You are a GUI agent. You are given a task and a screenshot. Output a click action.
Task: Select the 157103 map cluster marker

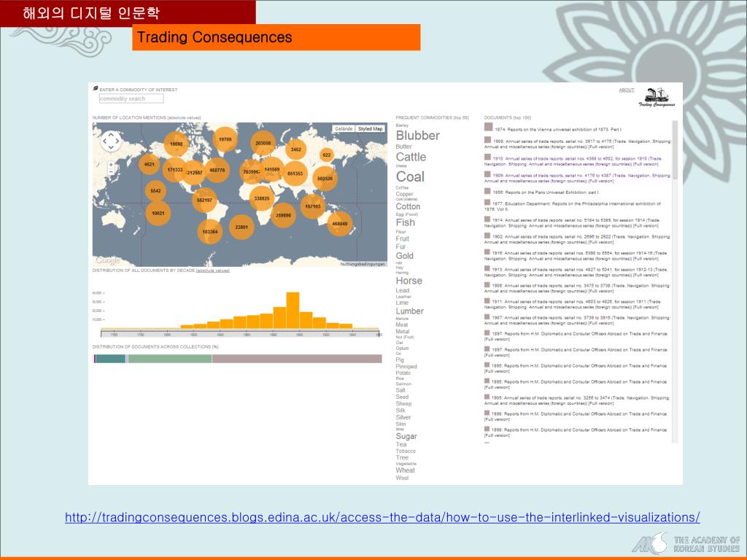[x=312, y=206]
